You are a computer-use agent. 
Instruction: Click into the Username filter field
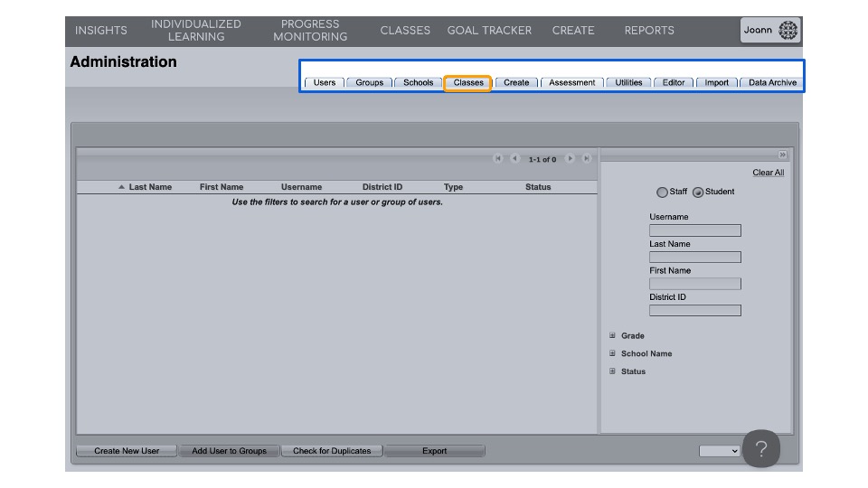pos(694,230)
